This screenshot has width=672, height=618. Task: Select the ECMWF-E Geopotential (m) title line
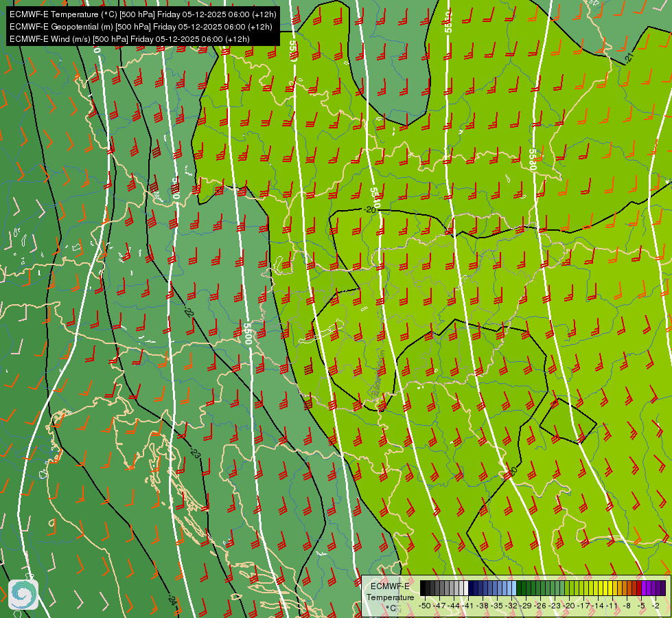141,27
